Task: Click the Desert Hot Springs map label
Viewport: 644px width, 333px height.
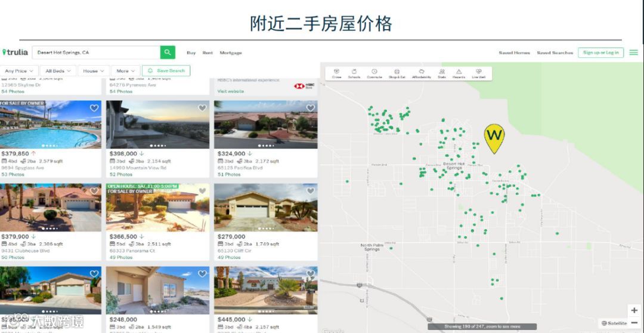Action: coord(454,166)
